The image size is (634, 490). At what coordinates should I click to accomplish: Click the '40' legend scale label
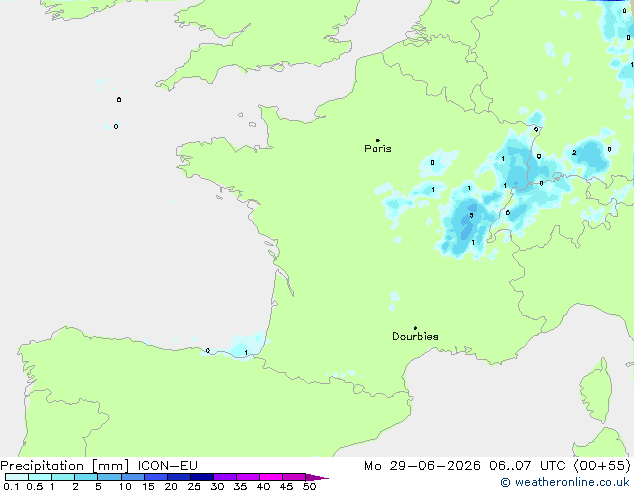click(x=263, y=486)
